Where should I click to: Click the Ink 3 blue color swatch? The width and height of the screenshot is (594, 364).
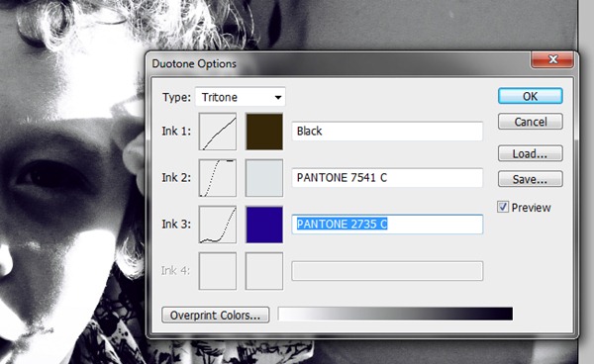pos(264,225)
